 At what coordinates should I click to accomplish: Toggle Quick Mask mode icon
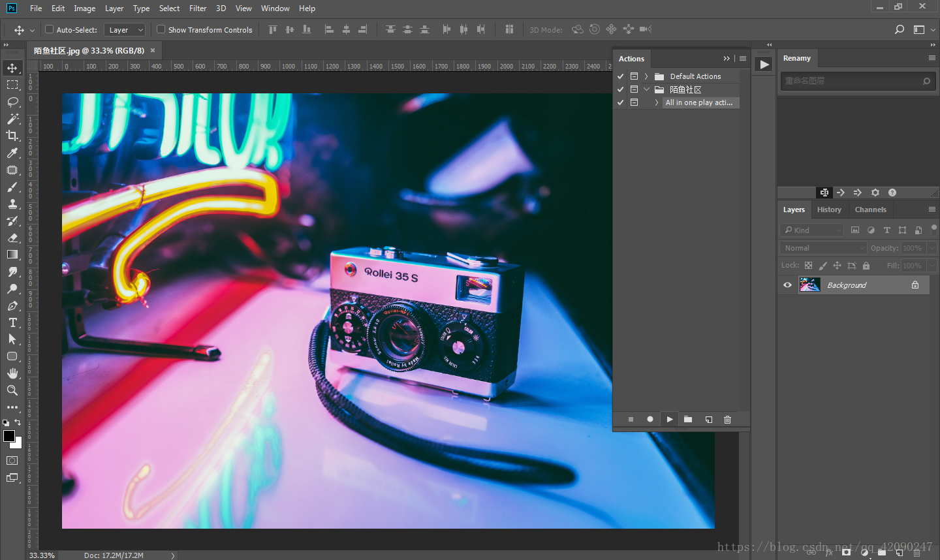[x=12, y=461]
